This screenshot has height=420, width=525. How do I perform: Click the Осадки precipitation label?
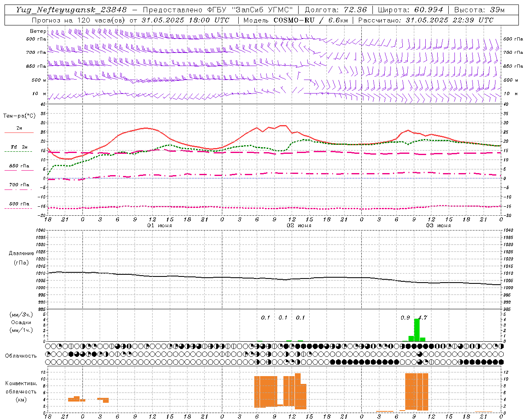(x=21, y=322)
